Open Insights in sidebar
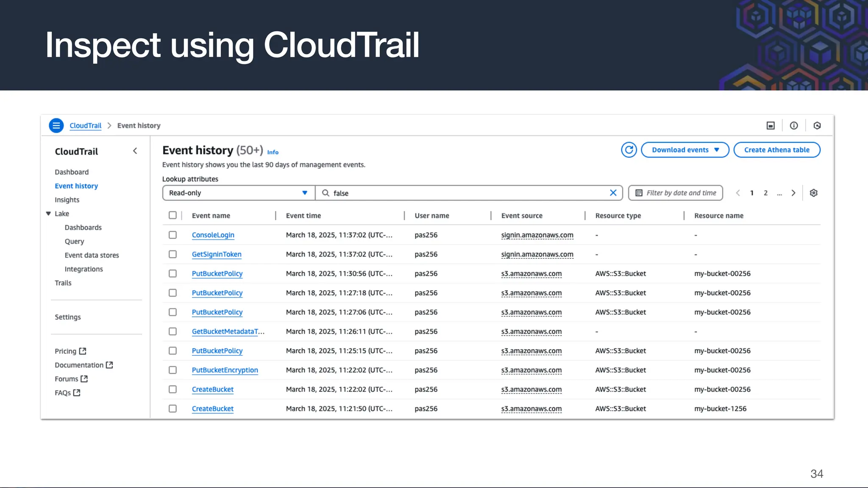This screenshot has width=868, height=488. [x=67, y=200]
